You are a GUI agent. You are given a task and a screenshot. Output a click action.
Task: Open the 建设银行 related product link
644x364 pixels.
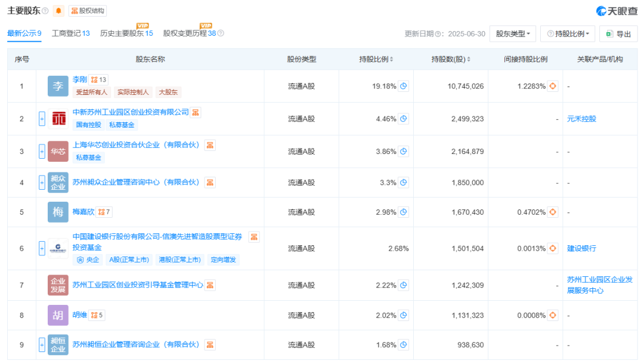coord(581,249)
